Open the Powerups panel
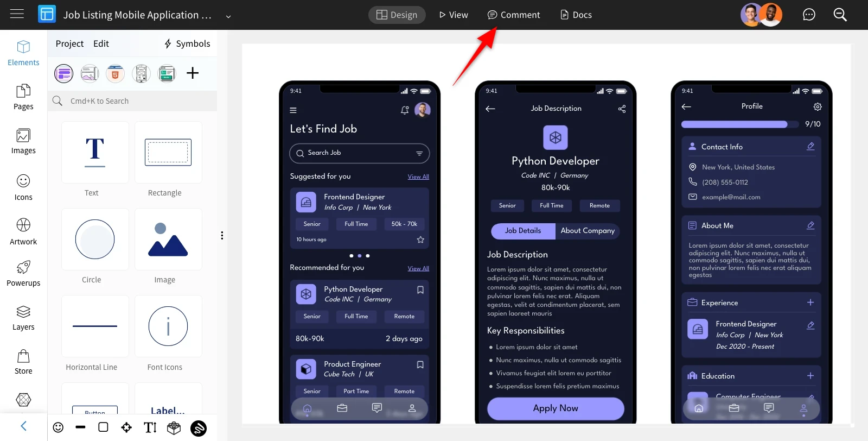This screenshot has width=868, height=441. coord(23,274)
